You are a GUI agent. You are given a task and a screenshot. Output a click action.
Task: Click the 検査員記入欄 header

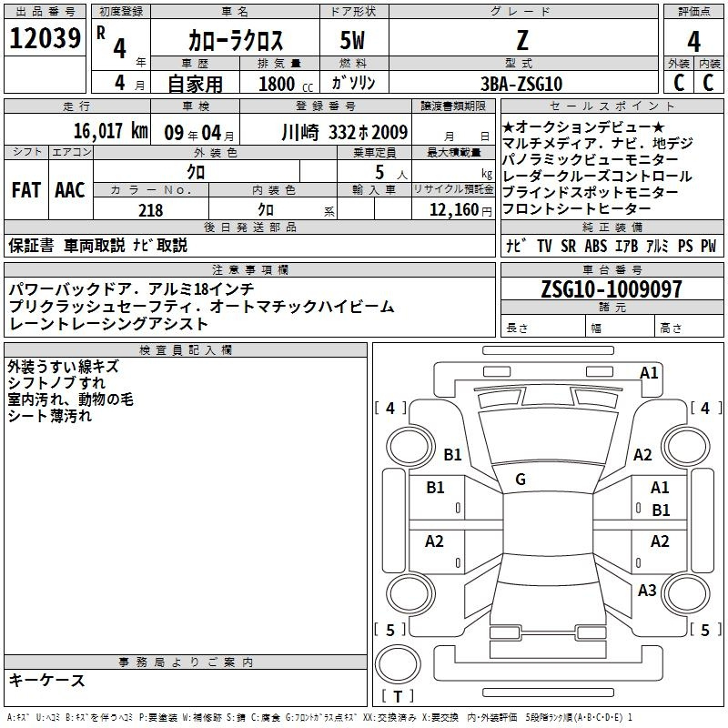pos(186,350)
